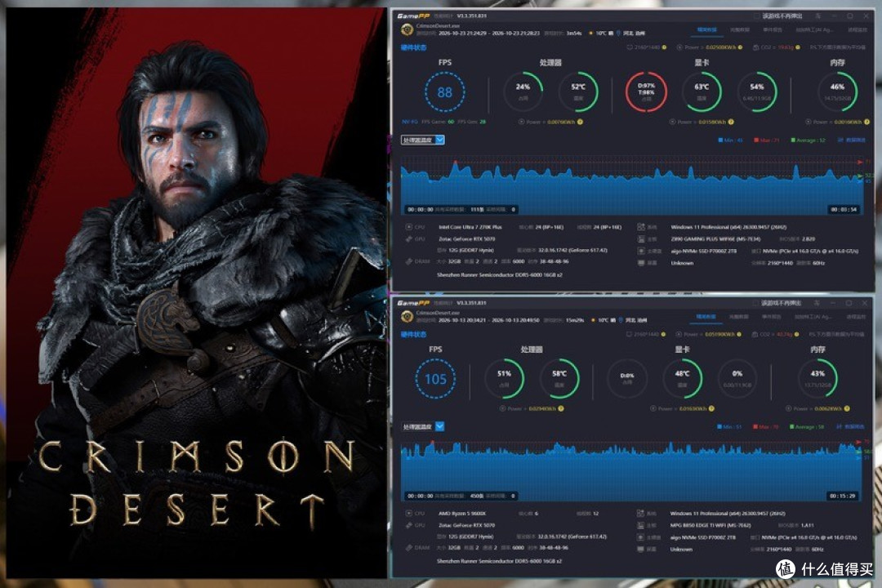
Task: Click the CO2 emission icon in the upper window
Action: 756,47
